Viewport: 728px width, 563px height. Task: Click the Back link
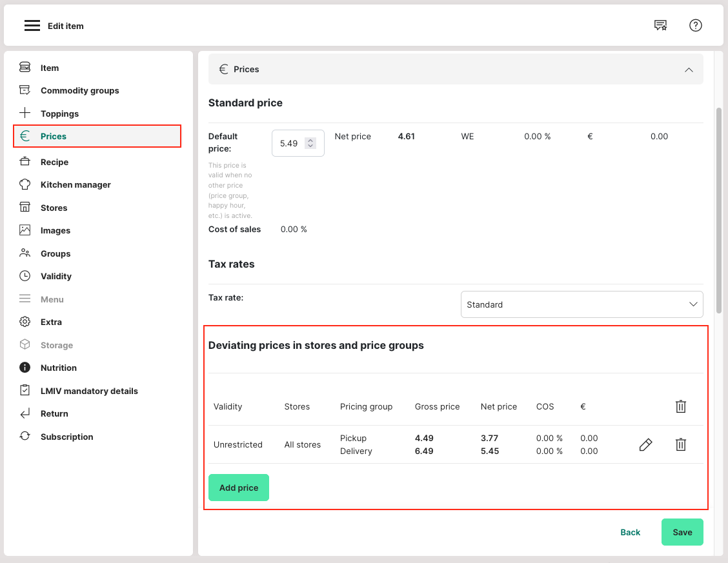click(630, 532)
